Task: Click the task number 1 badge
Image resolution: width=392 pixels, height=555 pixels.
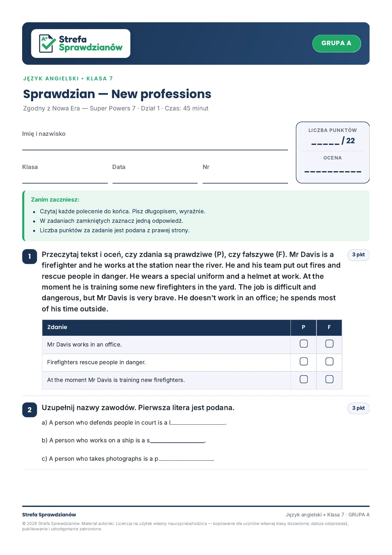Action: pyautogui.click(x=30, y=256)
